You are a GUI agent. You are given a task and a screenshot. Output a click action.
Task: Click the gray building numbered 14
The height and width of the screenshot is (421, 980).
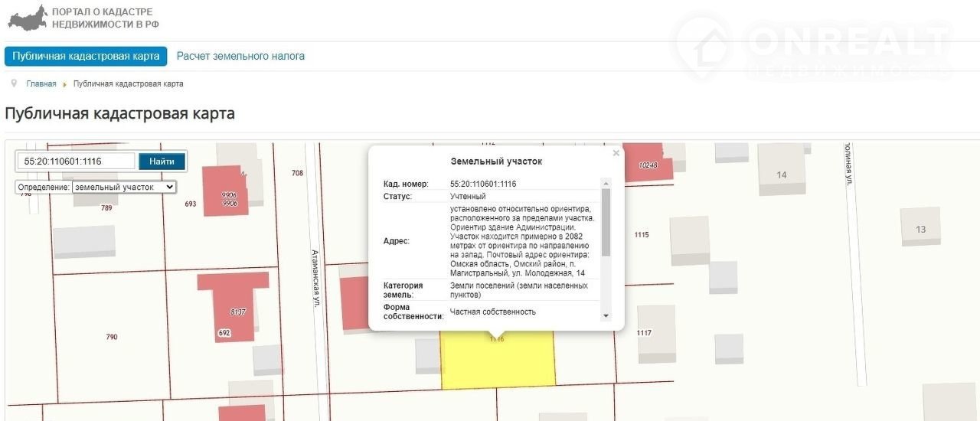[781, 175]
